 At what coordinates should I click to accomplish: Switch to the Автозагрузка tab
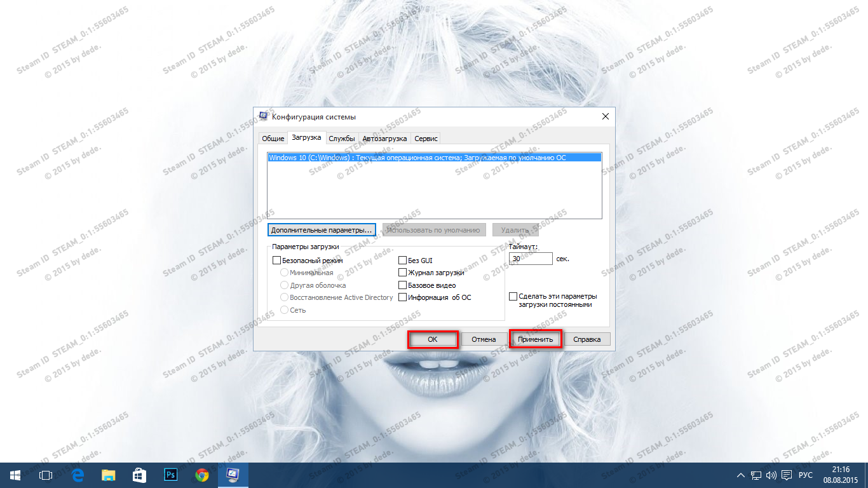384,139
